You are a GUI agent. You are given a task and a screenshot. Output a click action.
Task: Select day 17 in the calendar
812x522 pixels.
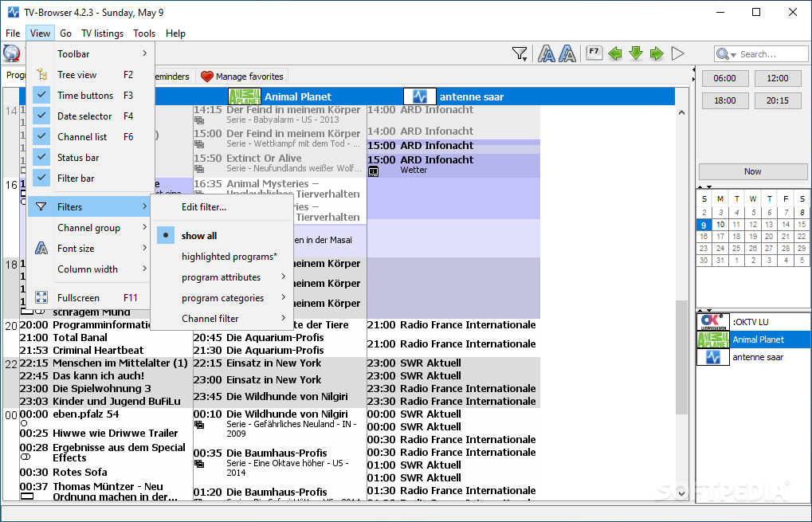[720, 237]
